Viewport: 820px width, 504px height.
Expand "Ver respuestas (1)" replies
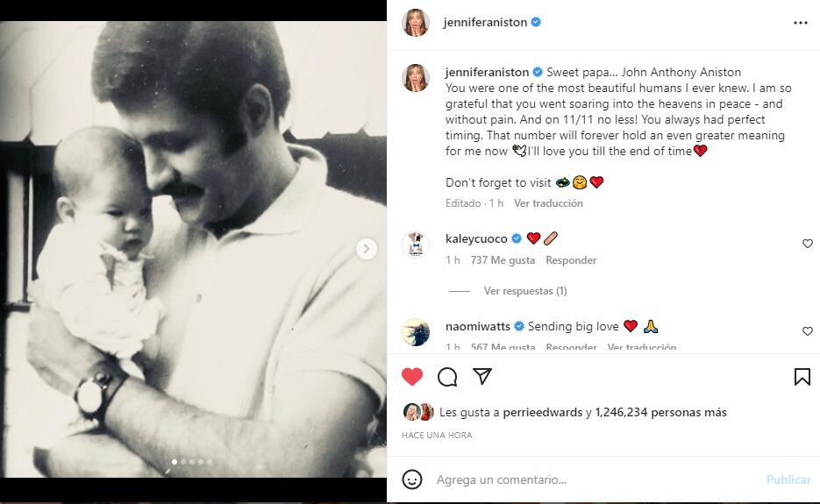[x=525, y=291]
